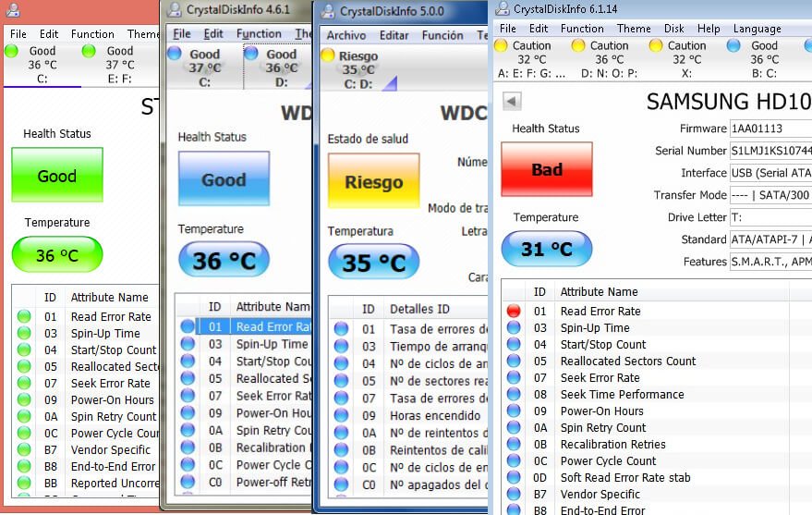Image resolution: width=812 pixels, height=515 pixels.
Task: Open the Edit menu in the 6.1.14 window
Action: tap(539, 29)
